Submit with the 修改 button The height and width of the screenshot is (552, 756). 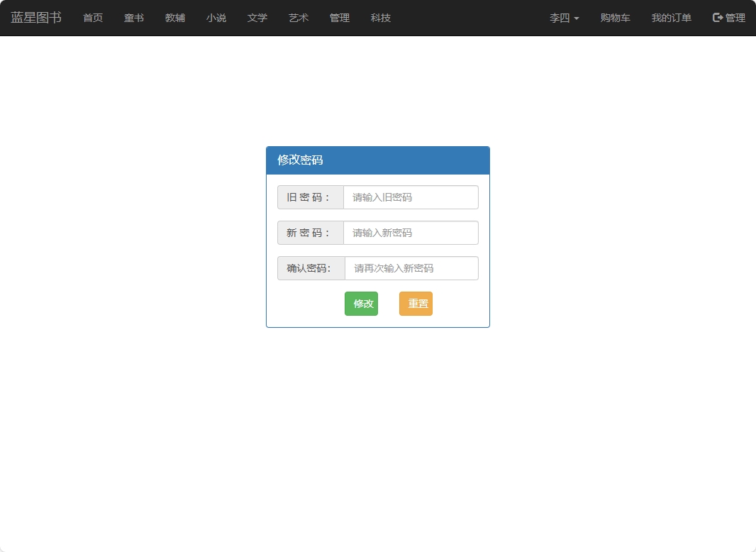(361, 303)
